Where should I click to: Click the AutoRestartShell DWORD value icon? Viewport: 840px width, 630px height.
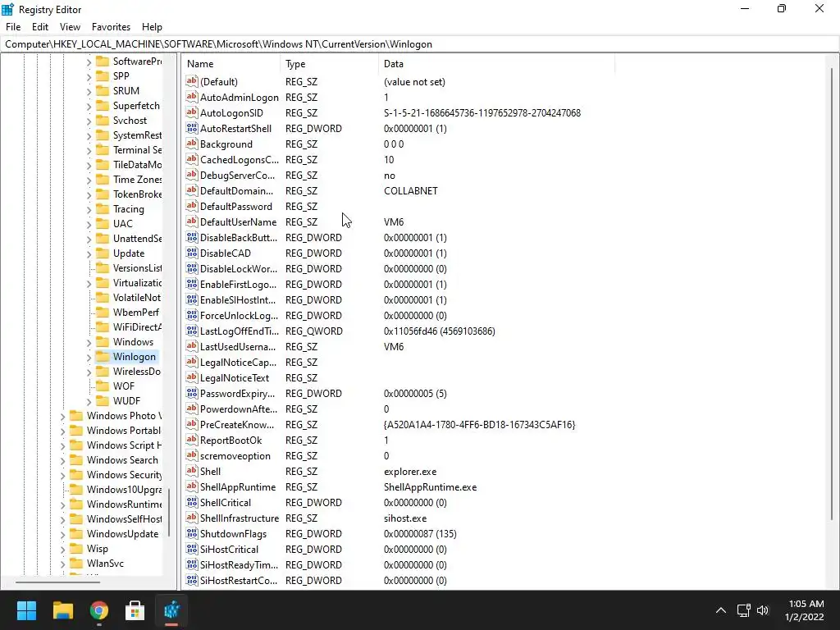192,128
